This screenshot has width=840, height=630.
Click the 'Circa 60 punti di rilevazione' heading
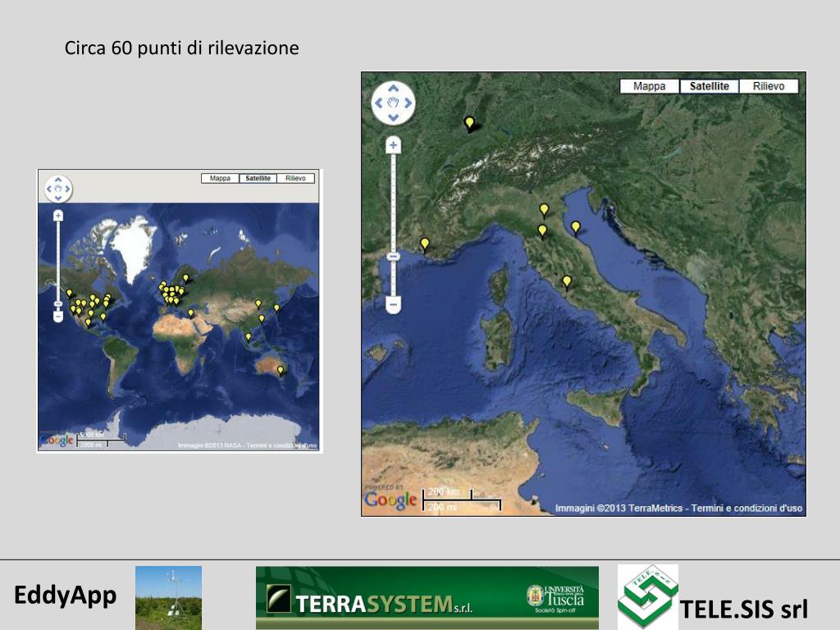click(181, 48)
